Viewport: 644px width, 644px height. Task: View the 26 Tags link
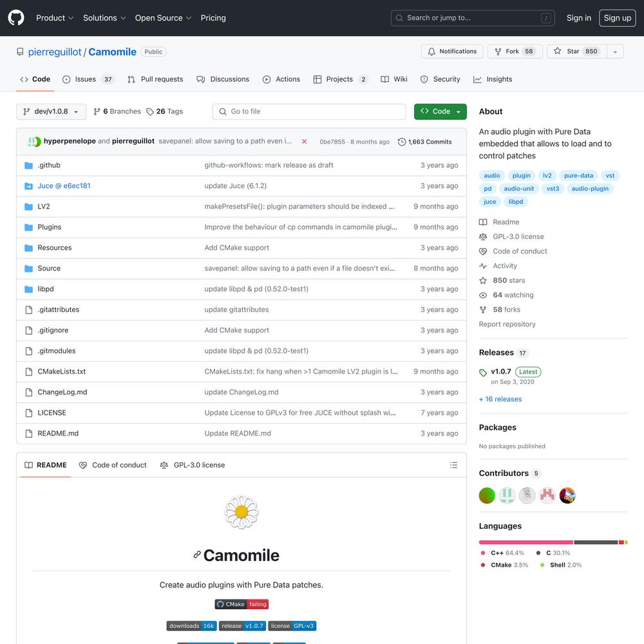[165, 111]
